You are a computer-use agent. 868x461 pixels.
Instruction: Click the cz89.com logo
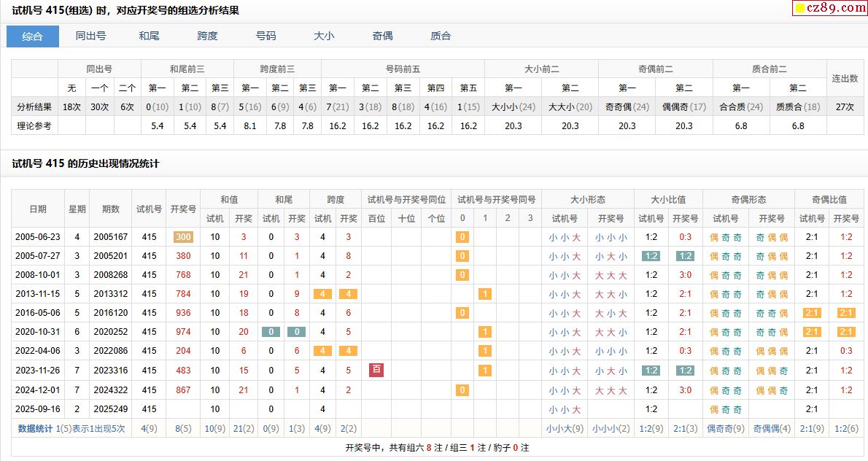point(829,8)
